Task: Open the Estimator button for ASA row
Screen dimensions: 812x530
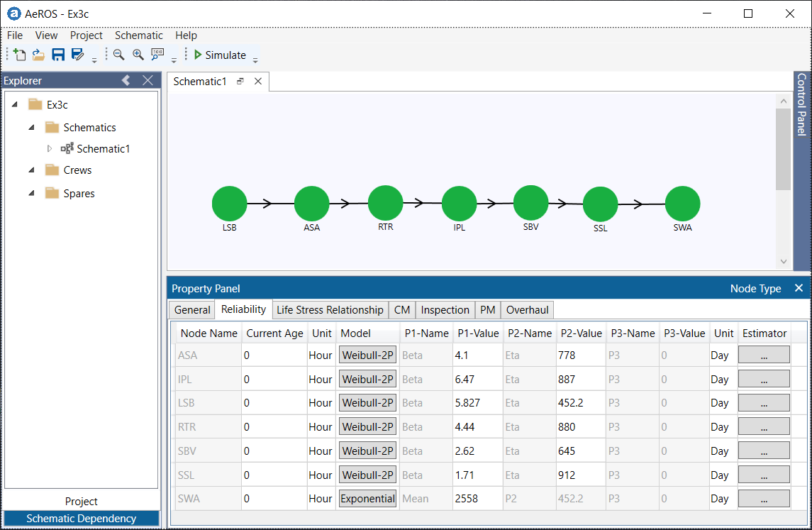Action: pyautogui.click(x=764, y=355)
